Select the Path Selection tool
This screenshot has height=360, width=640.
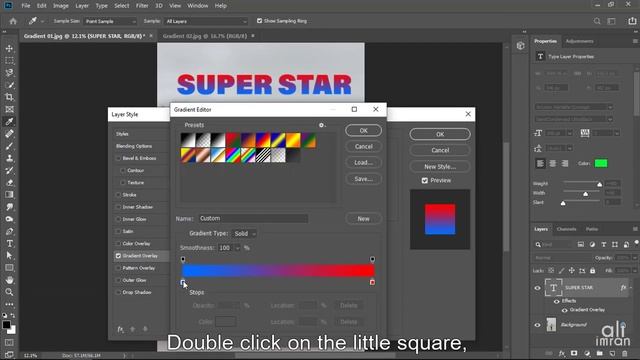9,256
